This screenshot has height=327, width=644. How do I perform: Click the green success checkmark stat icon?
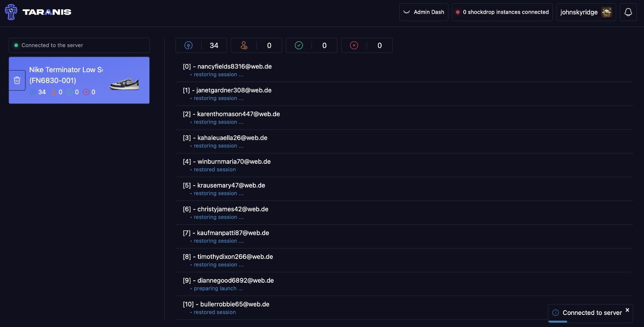299,46
